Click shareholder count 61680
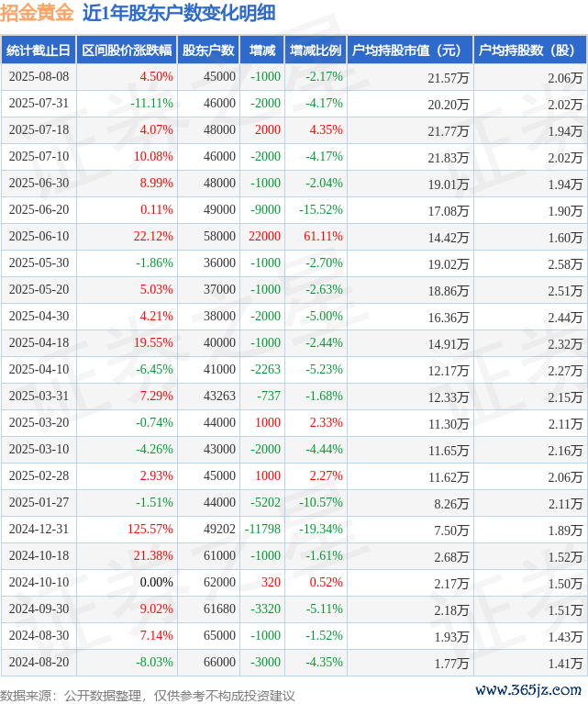Image resolution: width=588 pixels, height=704 pixels. pos(219,609)
